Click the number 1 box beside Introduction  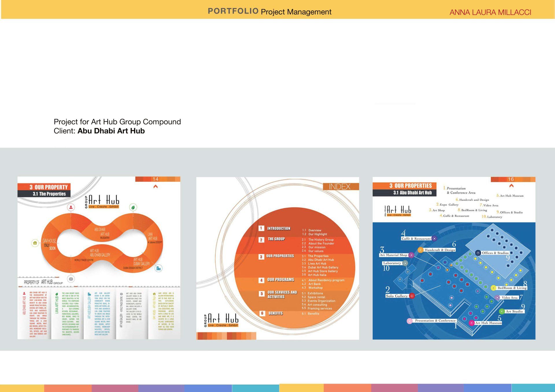[x=261, y=228]
